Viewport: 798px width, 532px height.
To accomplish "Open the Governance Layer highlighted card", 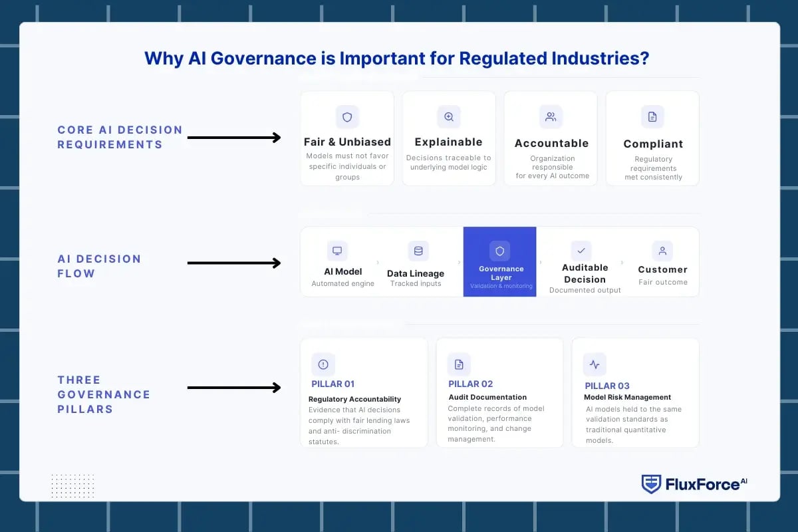I will tap(499, 261).
